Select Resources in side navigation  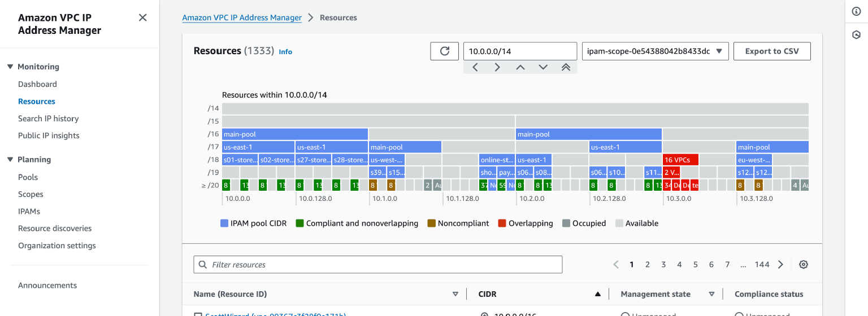pos(37,102)
